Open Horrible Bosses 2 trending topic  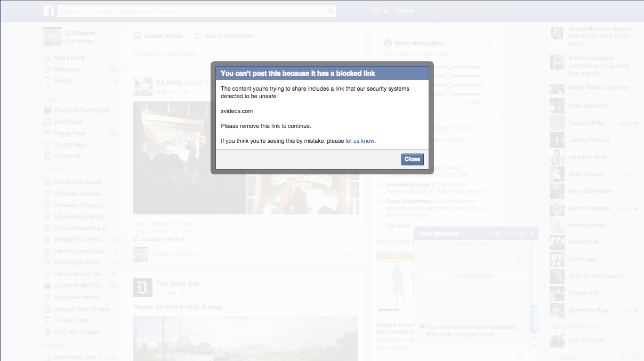tap(409, 184)
